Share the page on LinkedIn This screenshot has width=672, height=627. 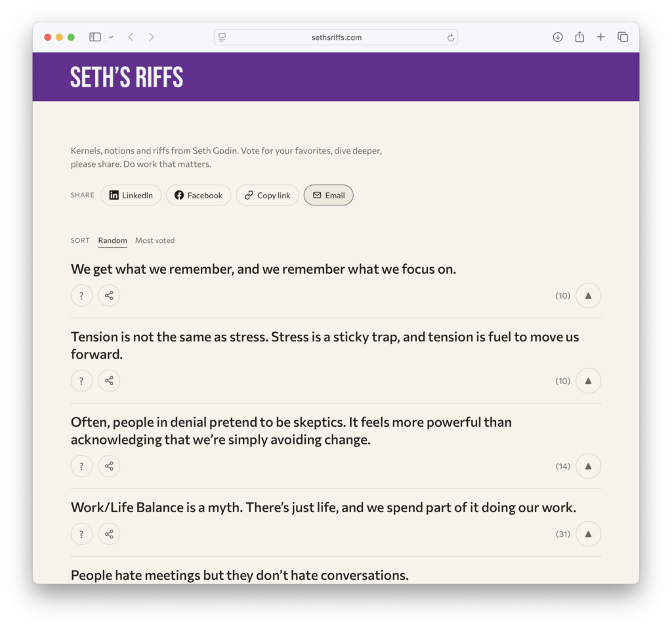point(131,195)
